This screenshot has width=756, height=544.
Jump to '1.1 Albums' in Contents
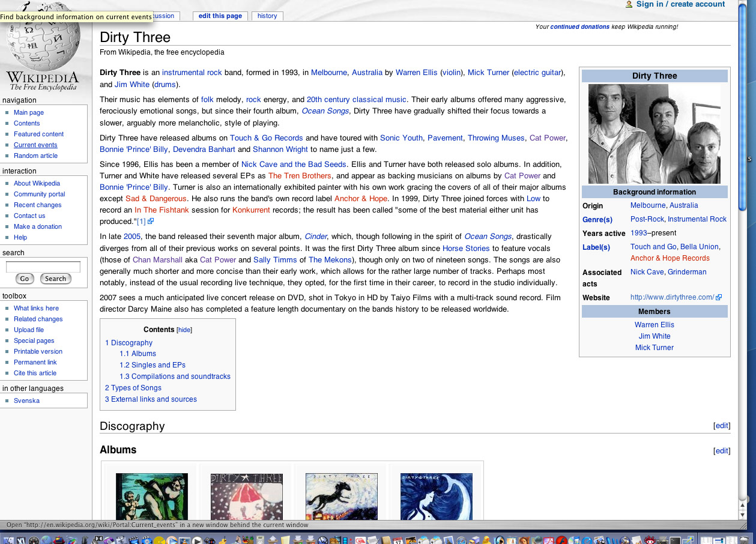(x=138, y=354)
